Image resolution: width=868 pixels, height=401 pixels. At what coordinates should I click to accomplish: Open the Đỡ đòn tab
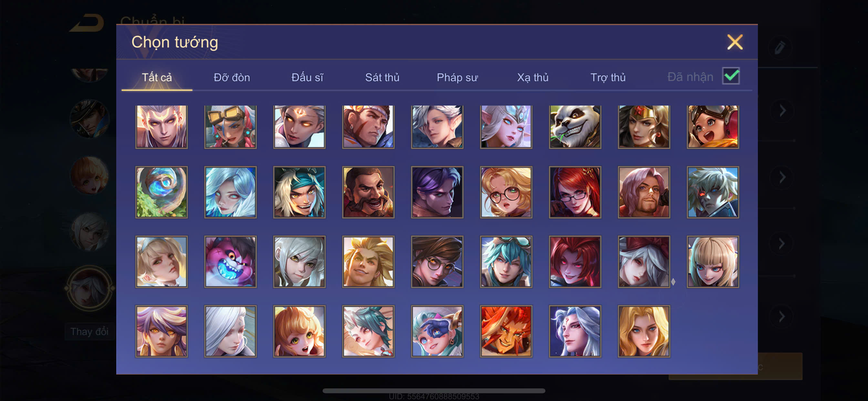pos(232,77)
